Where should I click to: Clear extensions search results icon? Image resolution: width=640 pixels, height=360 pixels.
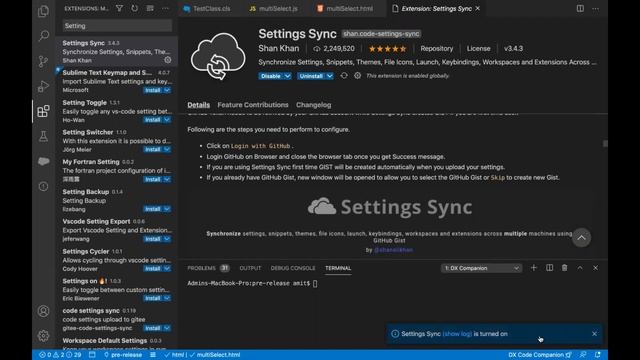click(150, 8)
